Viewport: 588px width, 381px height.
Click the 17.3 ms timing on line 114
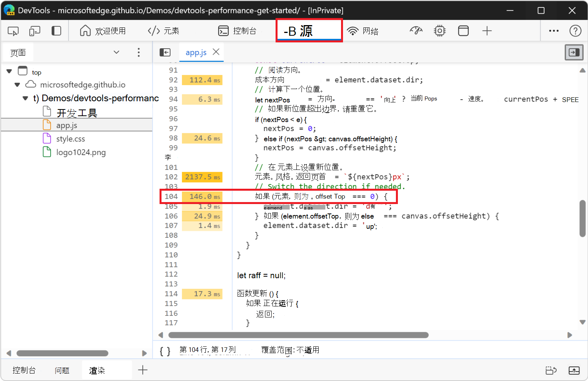(x=202, y=294)
